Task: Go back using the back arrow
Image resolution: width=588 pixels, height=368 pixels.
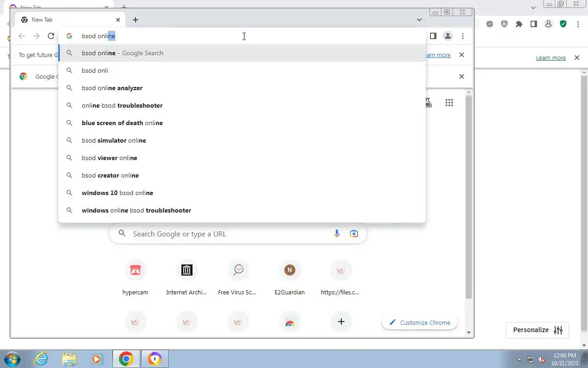Action: pyautogui.click(x=22, y=36)
